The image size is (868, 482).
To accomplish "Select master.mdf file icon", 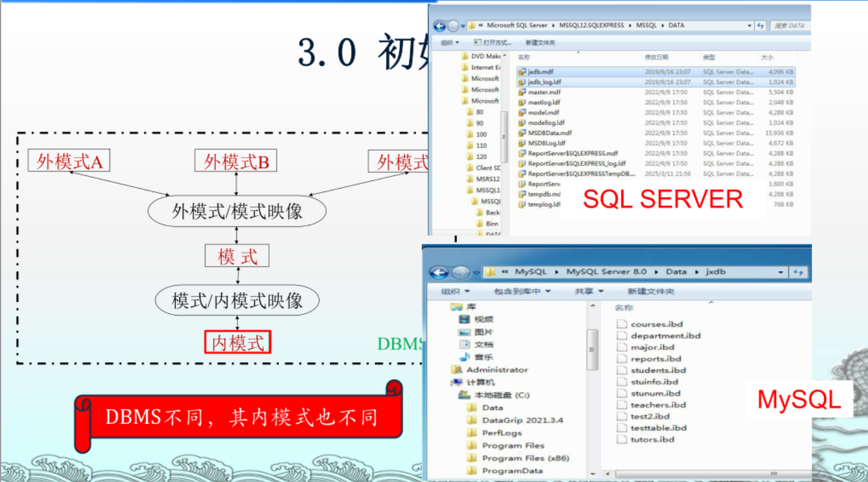I will pos(522,92).
